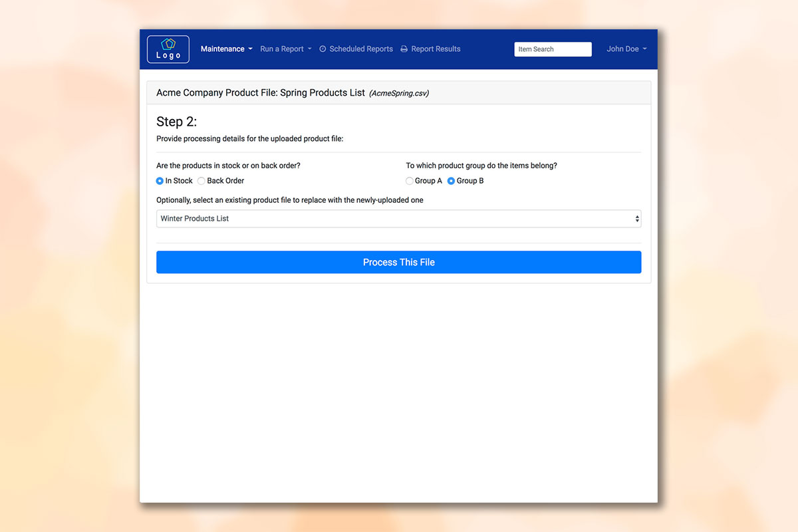This screenshot has height=532, width=798.
Task: Open the John Doe user menu
Action: pos(626,49)
